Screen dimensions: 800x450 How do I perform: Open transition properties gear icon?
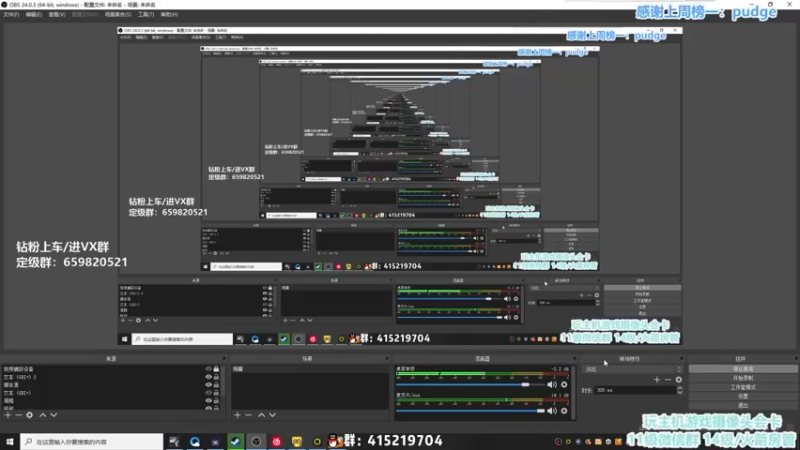tap(679, 380)
